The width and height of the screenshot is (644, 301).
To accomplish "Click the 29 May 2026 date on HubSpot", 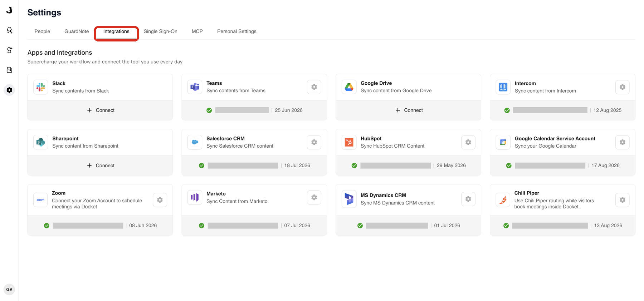I will [x=451, y=165].
